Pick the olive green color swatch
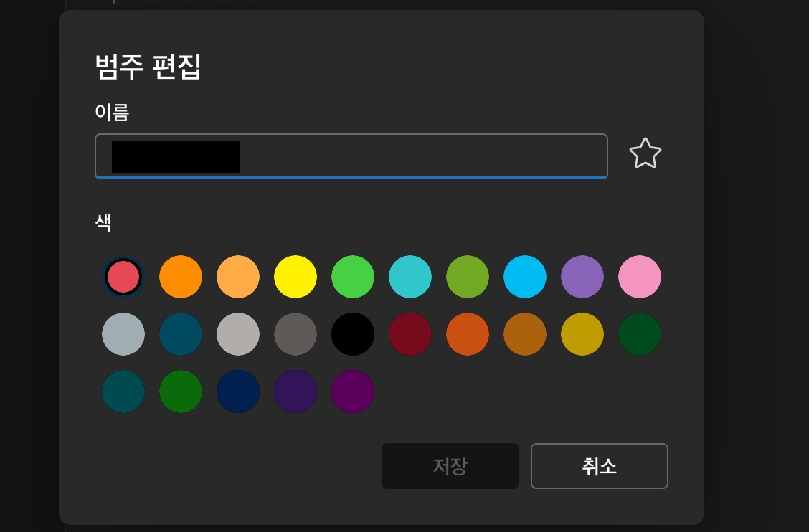The height and width of the screenshot is (532, 809). point(467,276)
